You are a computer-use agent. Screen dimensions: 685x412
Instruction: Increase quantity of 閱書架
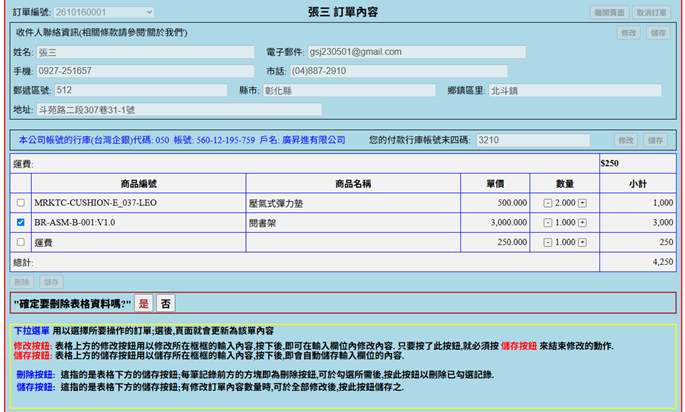point(582,223)
